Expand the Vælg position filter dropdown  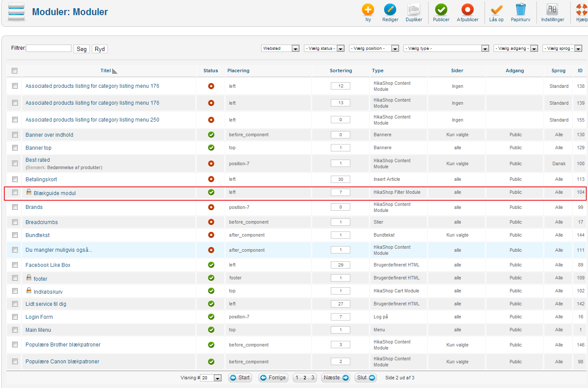(374, 48)
